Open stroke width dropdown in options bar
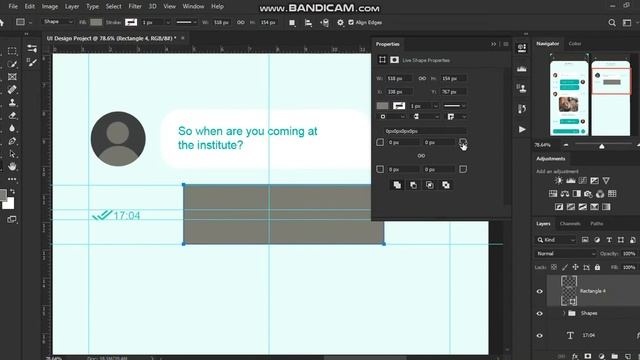This screenshot has height=360, width=640. coord(167,22)
